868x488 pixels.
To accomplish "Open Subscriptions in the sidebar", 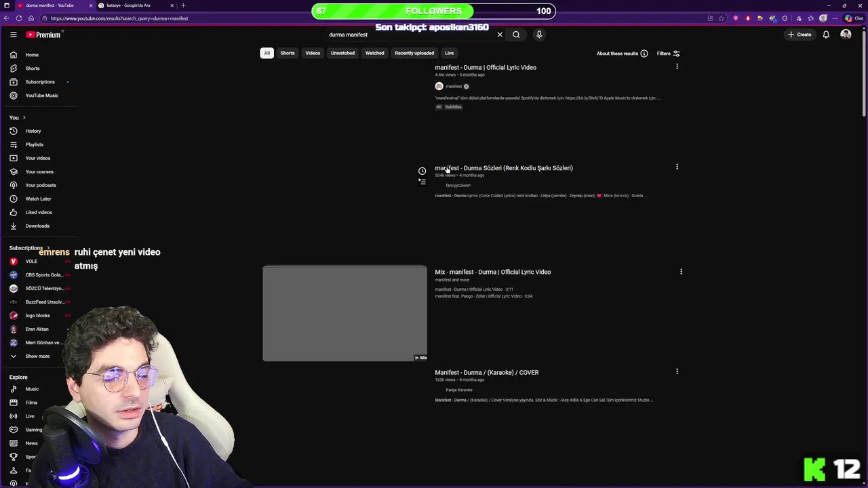I will (40, 82).
